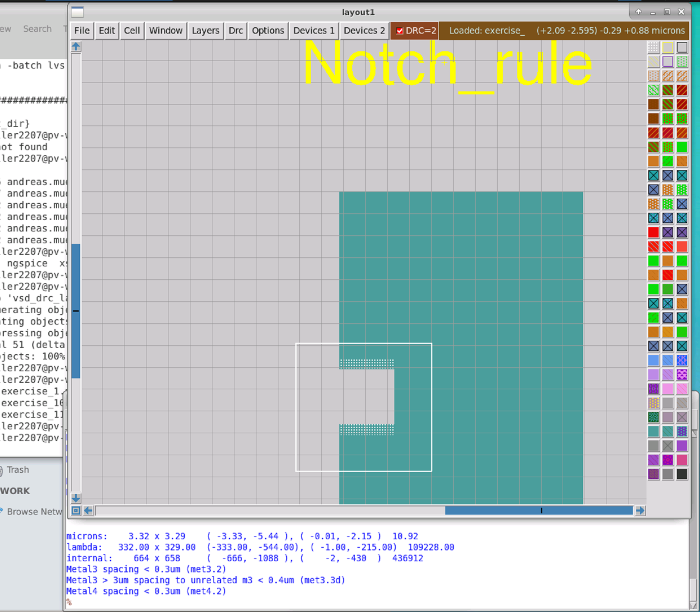Open the layout1 window menu icon
Viewport: 700px width, 612px height.
coord(78,12)
